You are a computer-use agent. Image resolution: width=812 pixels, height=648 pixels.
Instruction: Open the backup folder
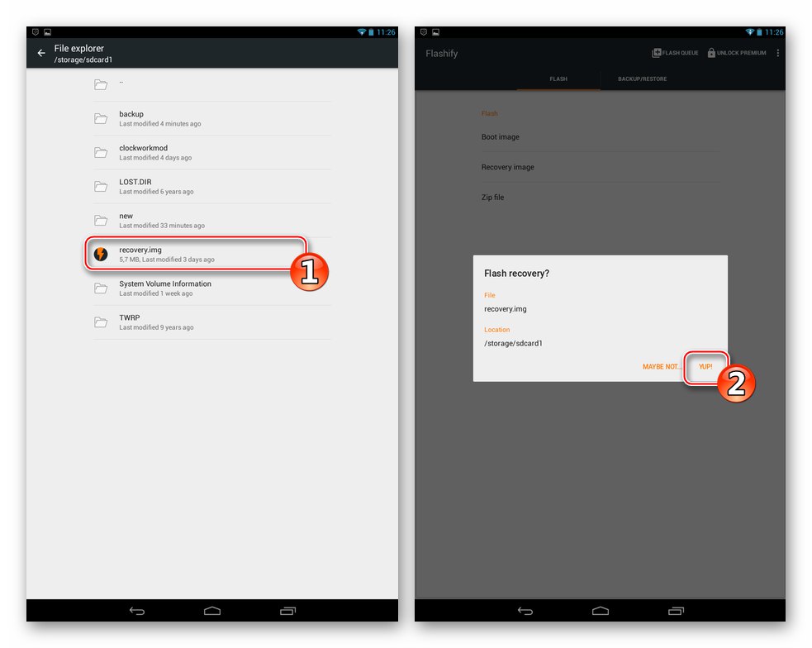coord(212,119)
